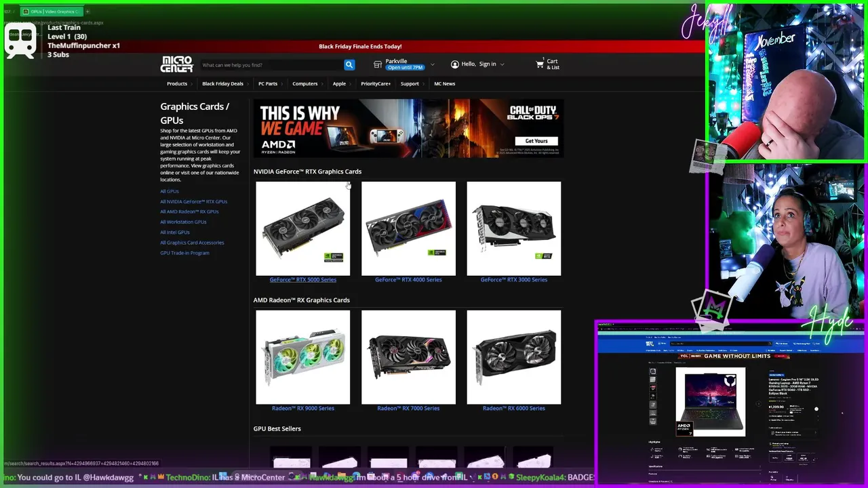Open All AMD Radeon RX GPUs link
This screenshot has width=868, height=488.
(x=189, y=211)
